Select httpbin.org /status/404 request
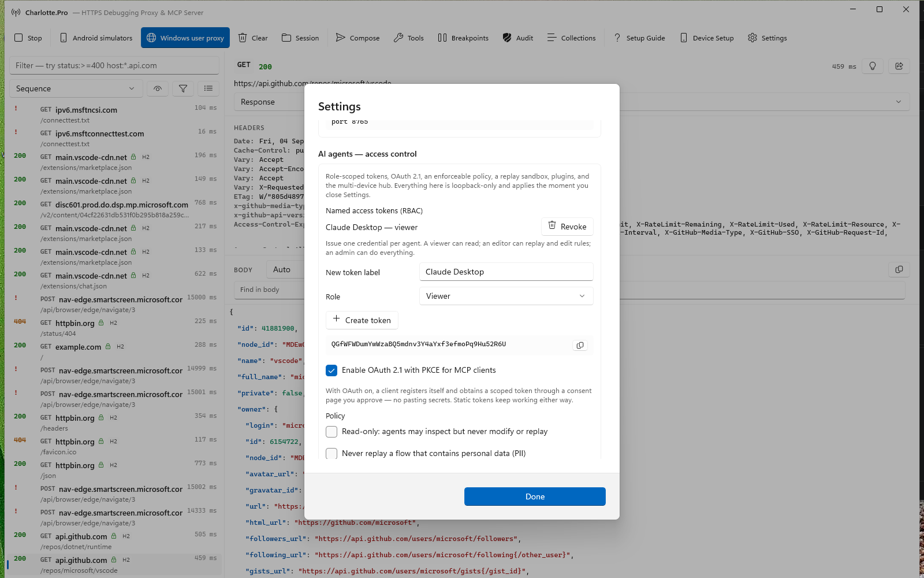 [114, 328]
